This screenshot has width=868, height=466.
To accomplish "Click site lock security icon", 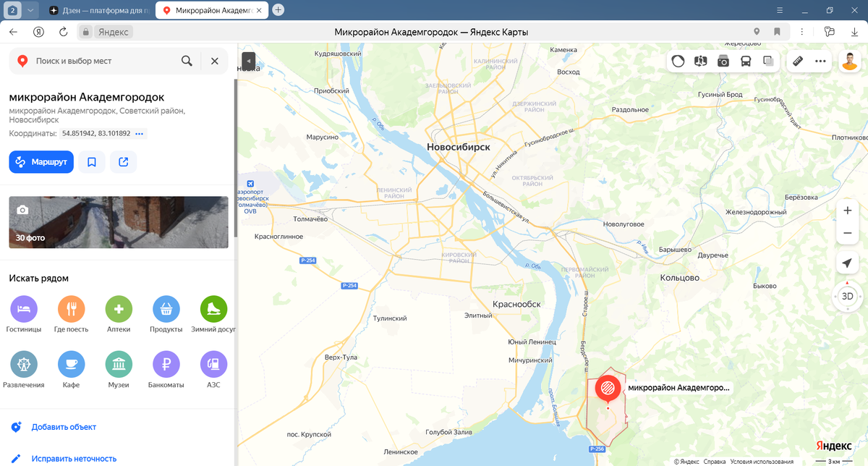I will point(86,32).
